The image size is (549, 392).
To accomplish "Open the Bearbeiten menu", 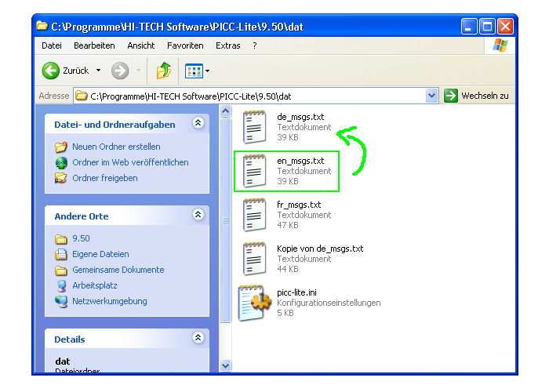I will tap(94, 45).
